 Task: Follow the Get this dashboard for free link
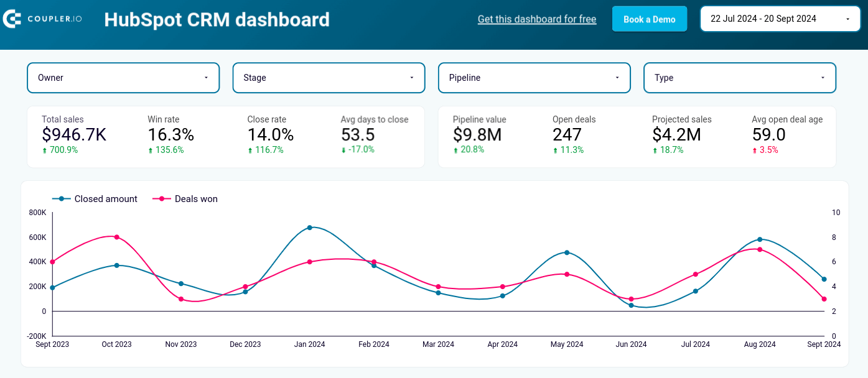[537, 19]
